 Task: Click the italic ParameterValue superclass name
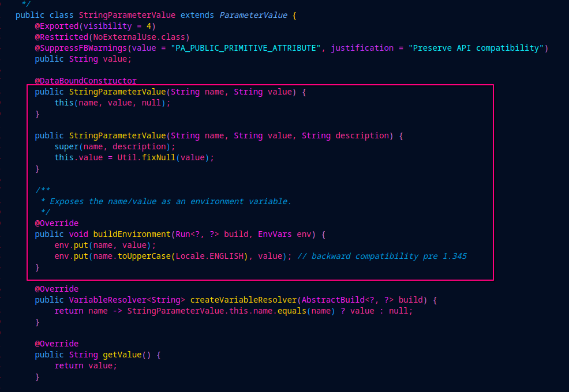click(x=253, y=15)
